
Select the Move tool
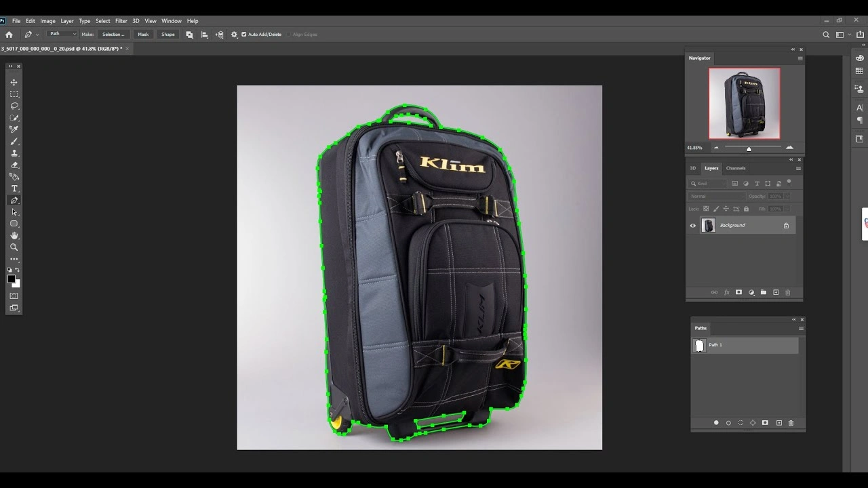click(x=14, y=81)
